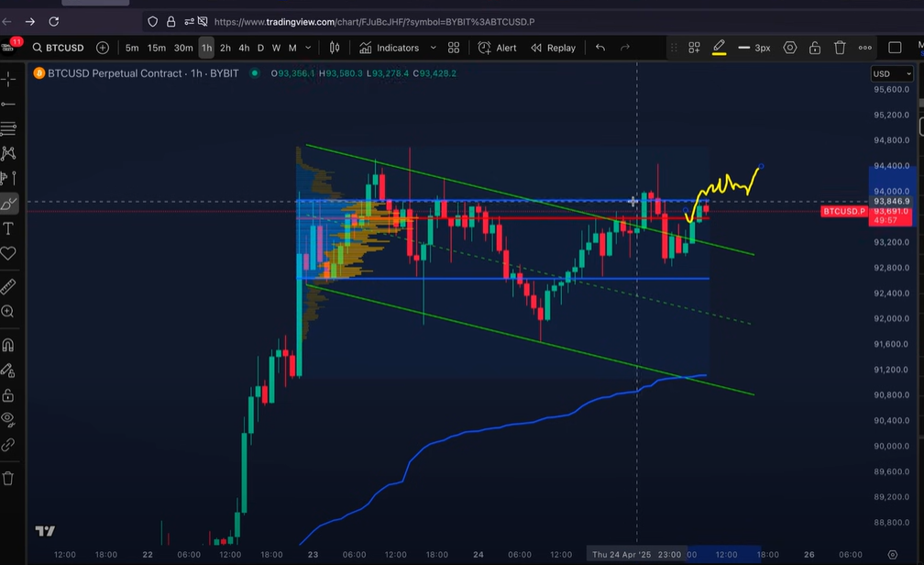The width and height of the screenshot is (924, 565).
Task: View site security padlock info
Action: [x=170, y=22]
